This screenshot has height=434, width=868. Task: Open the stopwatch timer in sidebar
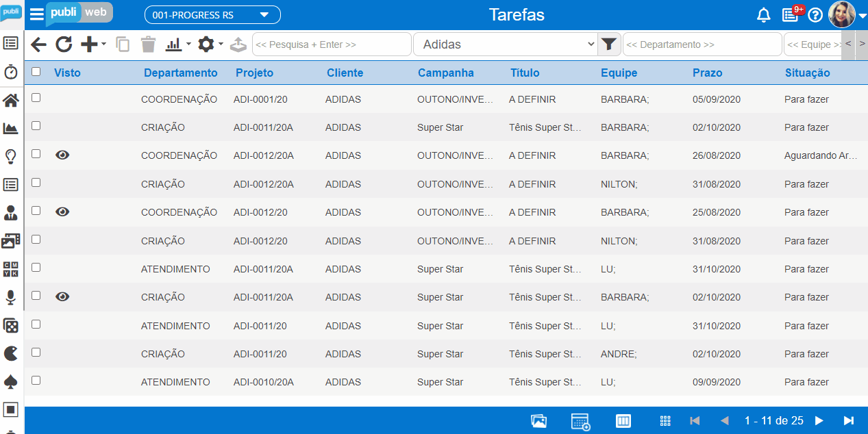[x=11, y=72]
